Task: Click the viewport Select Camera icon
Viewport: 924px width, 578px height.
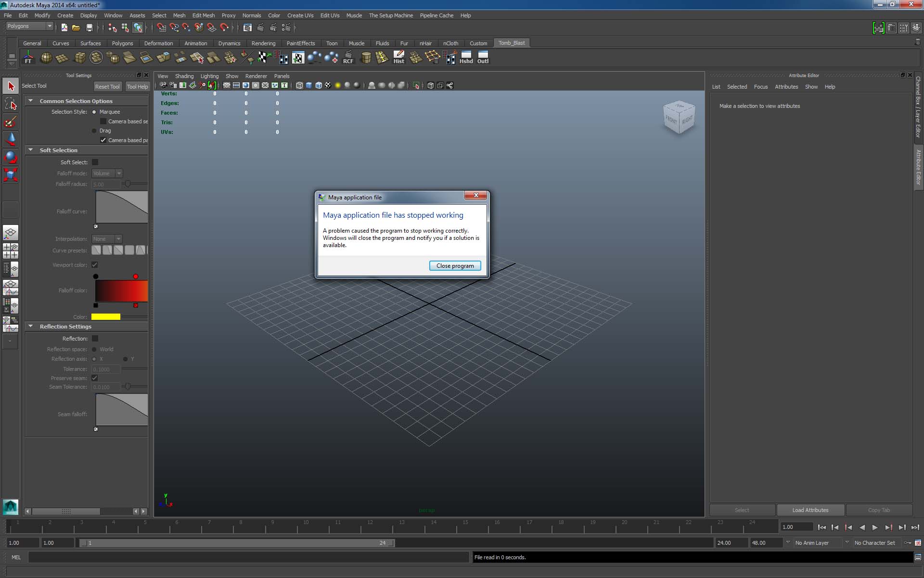Action: 163,85
